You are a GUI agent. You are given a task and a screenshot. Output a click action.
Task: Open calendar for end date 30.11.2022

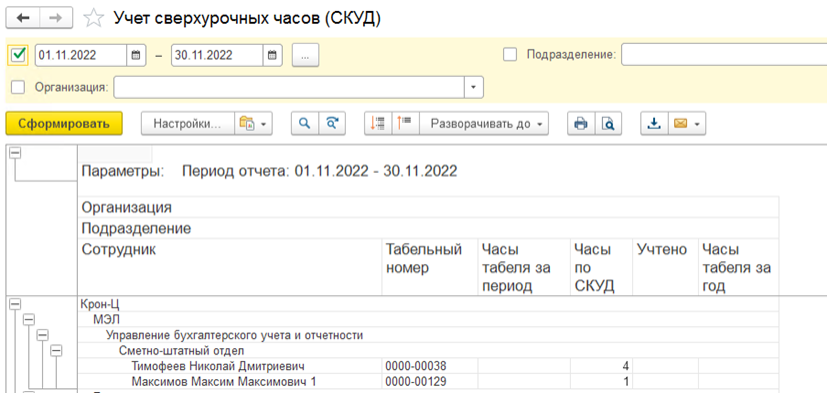(x=272, y=55)
